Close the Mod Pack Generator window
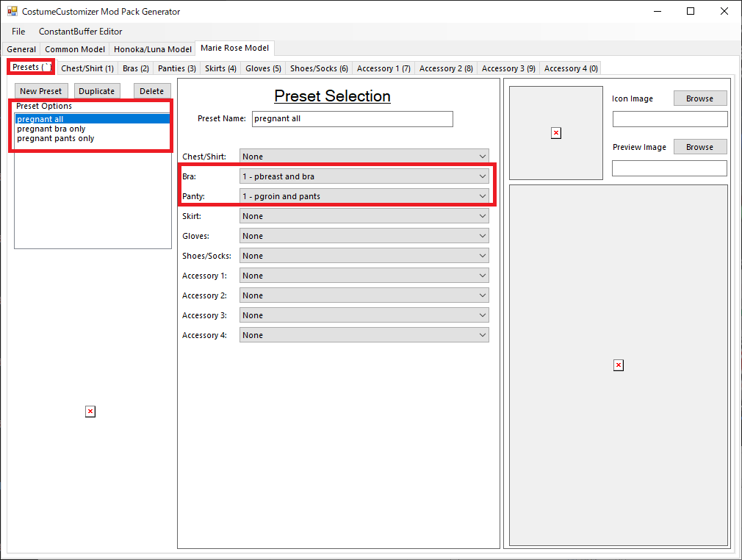The height and width of the screenshot is (560, 742). click(x=724, y=11)
